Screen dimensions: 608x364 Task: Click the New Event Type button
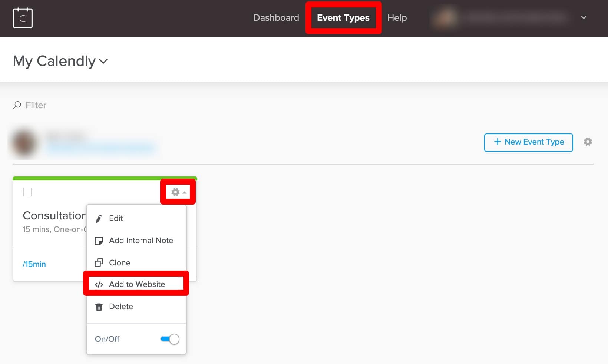coord(528,142)
